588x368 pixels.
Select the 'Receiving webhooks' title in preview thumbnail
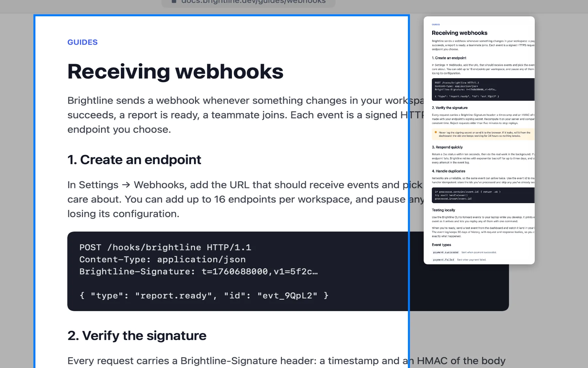click(459, 33)
